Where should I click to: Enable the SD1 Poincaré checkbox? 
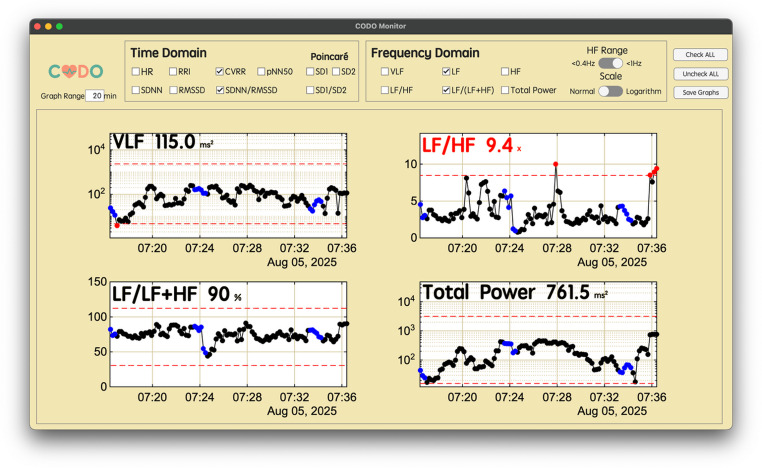(x=310, y=71)
